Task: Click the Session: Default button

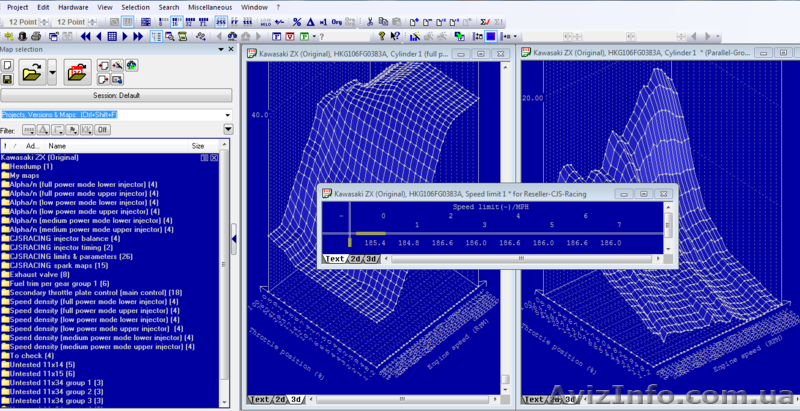Action: click(116, 96)
